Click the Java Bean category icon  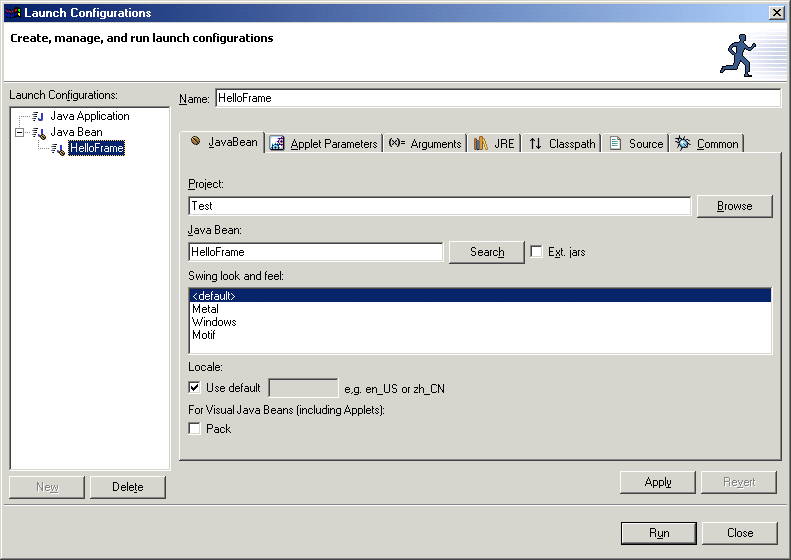(39, 133)
